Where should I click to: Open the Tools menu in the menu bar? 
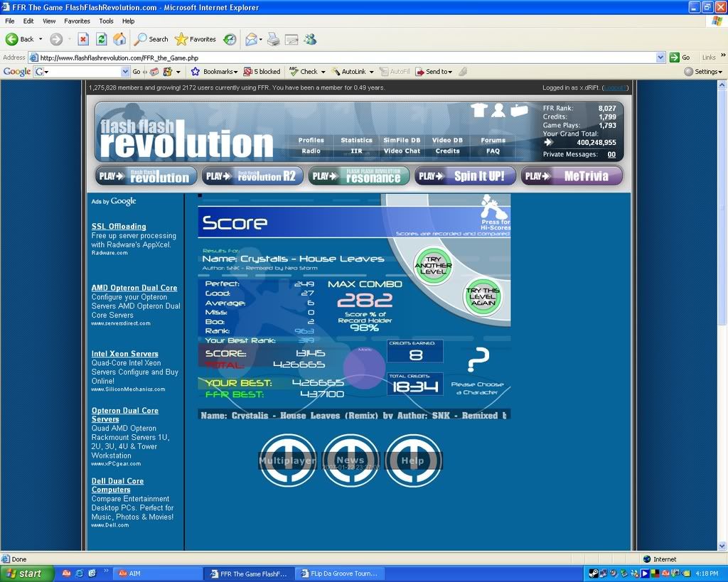(106, 21)
